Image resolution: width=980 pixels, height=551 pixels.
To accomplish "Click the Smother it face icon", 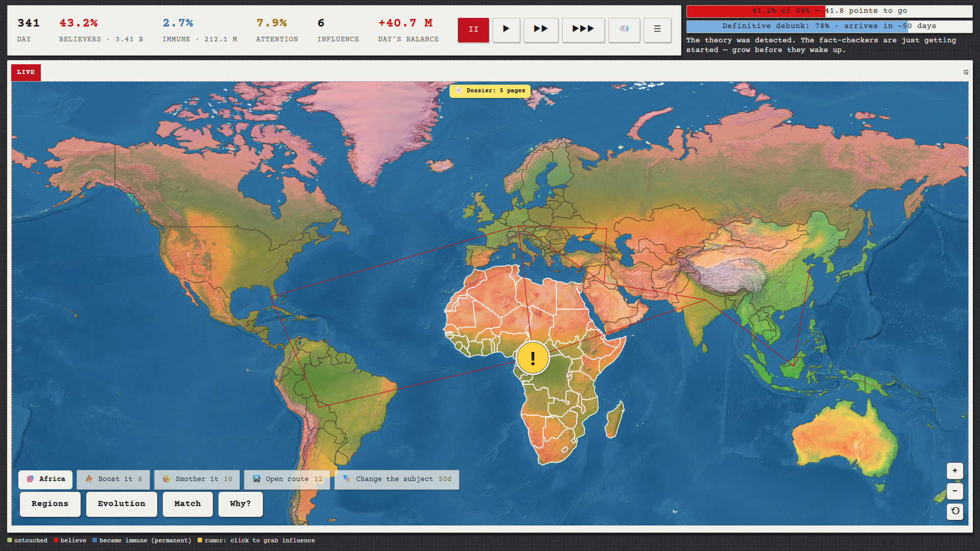I will (x=166, y=479).
